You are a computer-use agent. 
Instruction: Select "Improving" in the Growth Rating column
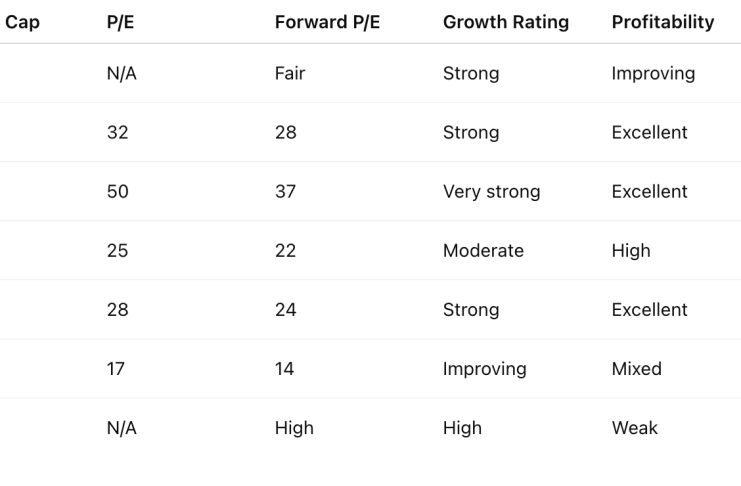tap(484, 369)
